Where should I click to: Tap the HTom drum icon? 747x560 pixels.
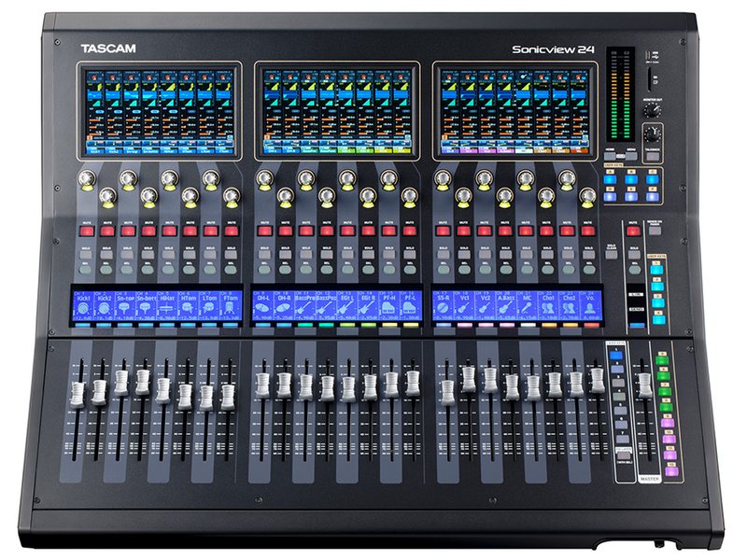(x=189, y=310)
